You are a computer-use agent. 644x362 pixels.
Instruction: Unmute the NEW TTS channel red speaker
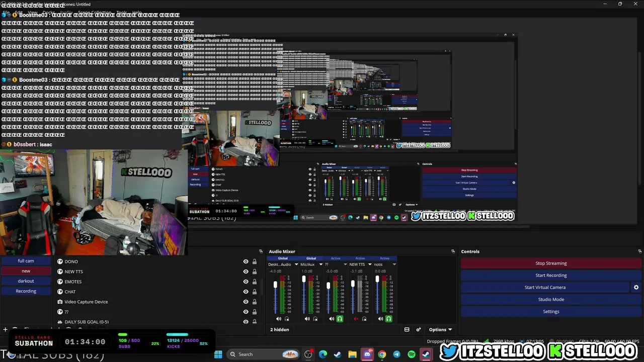pyautogui.click(x=356, y=319)
